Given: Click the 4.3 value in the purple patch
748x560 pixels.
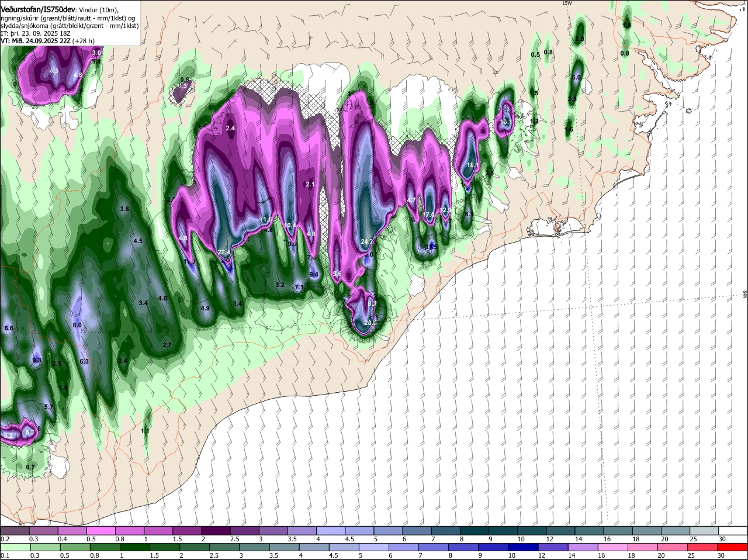Looking at the screenshot, I should tap(54, 71).
